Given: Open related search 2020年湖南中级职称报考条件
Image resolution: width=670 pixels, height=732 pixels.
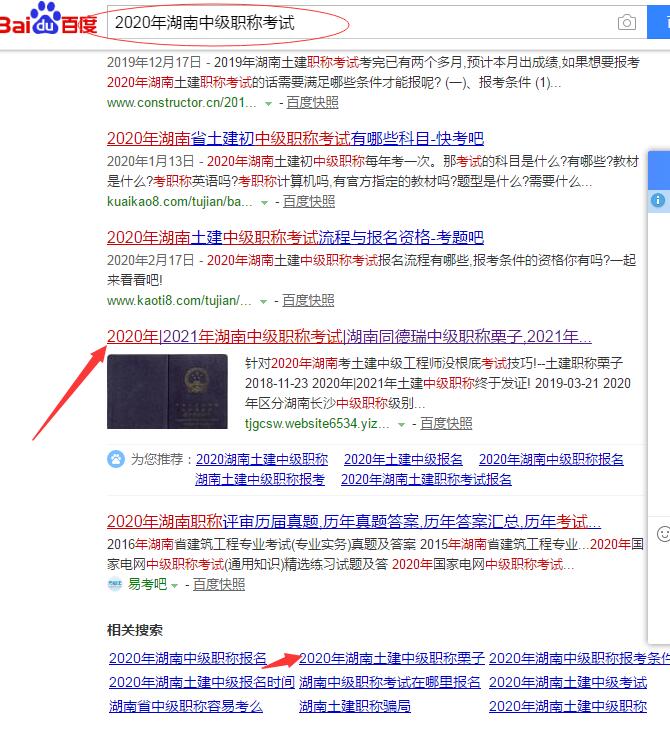Looking at the screenshot, I should (579, 658).
